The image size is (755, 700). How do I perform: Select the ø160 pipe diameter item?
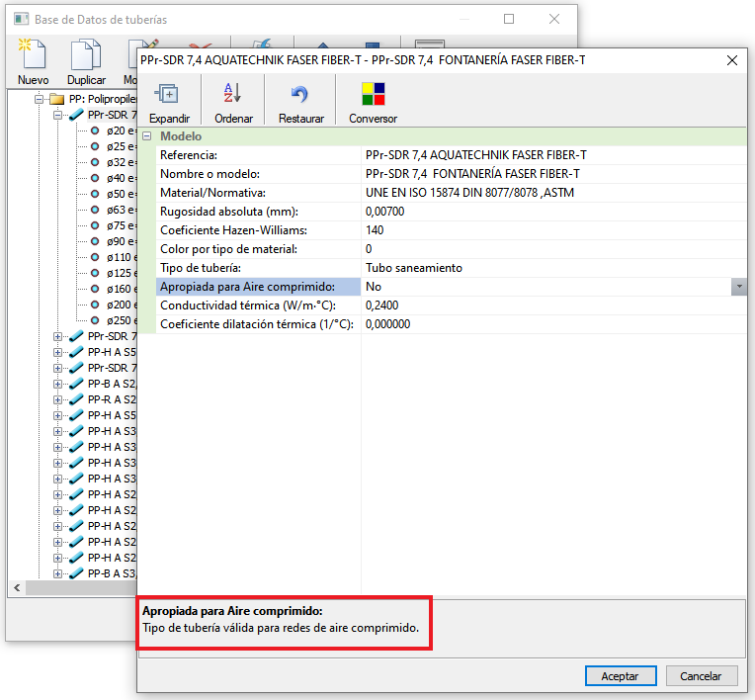(x=116, y=289)
